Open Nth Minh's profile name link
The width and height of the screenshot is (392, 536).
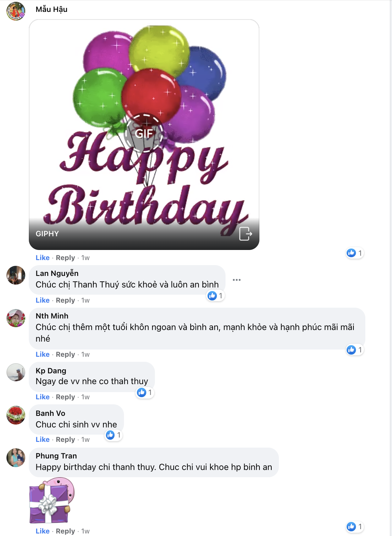pos(52,316)
